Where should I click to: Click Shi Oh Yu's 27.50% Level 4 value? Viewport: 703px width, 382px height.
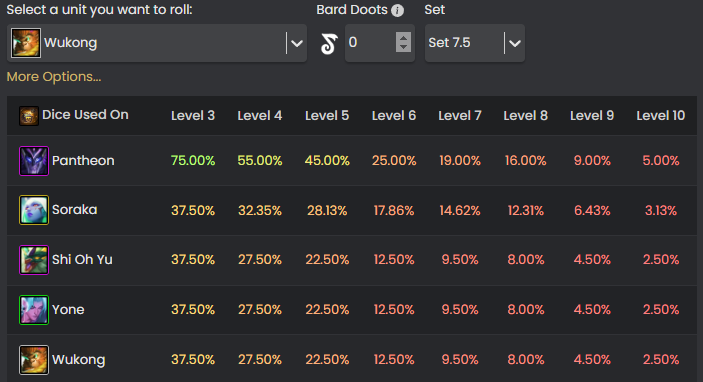click(260, 260)
